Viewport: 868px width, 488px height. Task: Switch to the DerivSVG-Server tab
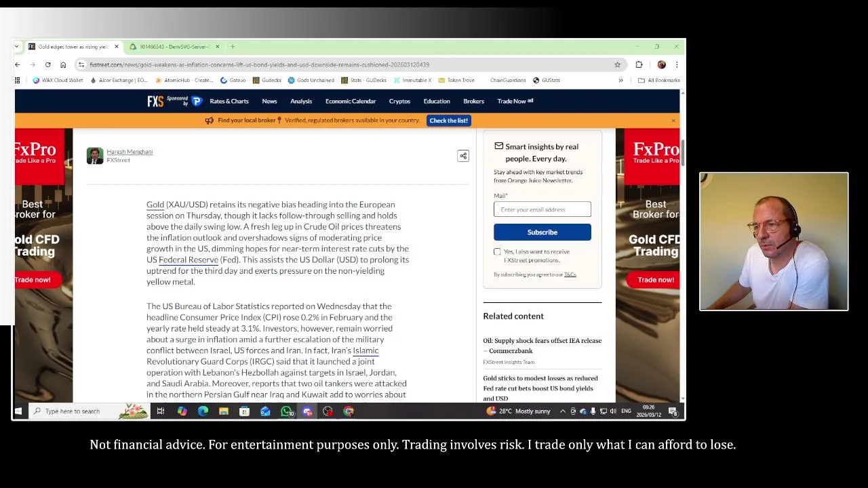[x=174, y=47]
